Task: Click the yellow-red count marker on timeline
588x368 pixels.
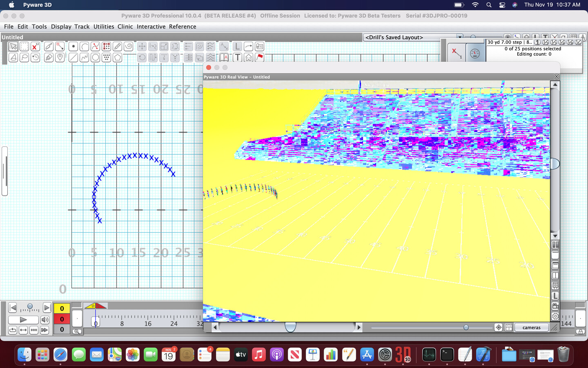Action: (96, 306)
